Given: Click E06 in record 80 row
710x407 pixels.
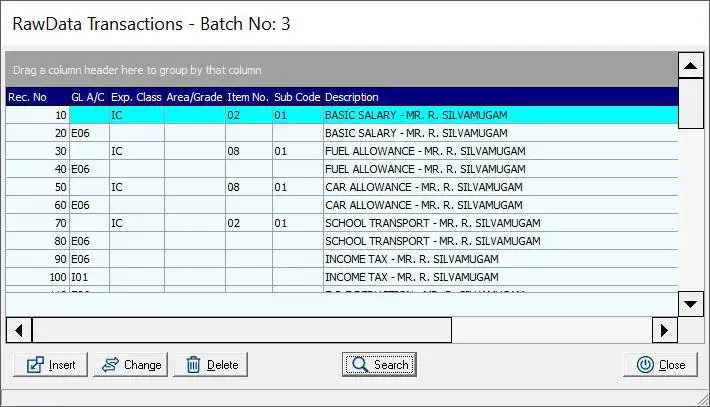Looking at the screenshot, I should (89, 241).
